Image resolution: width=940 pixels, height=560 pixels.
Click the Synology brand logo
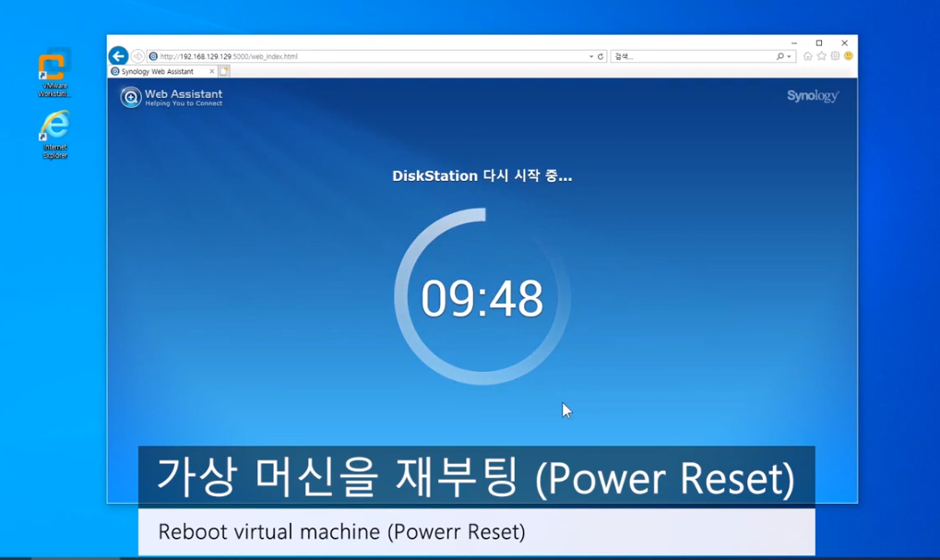click(813, 96)
